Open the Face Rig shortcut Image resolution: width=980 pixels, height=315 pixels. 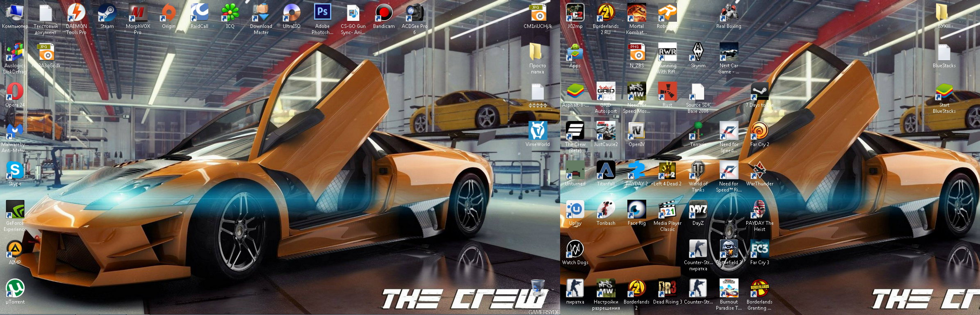click(636, 210)
